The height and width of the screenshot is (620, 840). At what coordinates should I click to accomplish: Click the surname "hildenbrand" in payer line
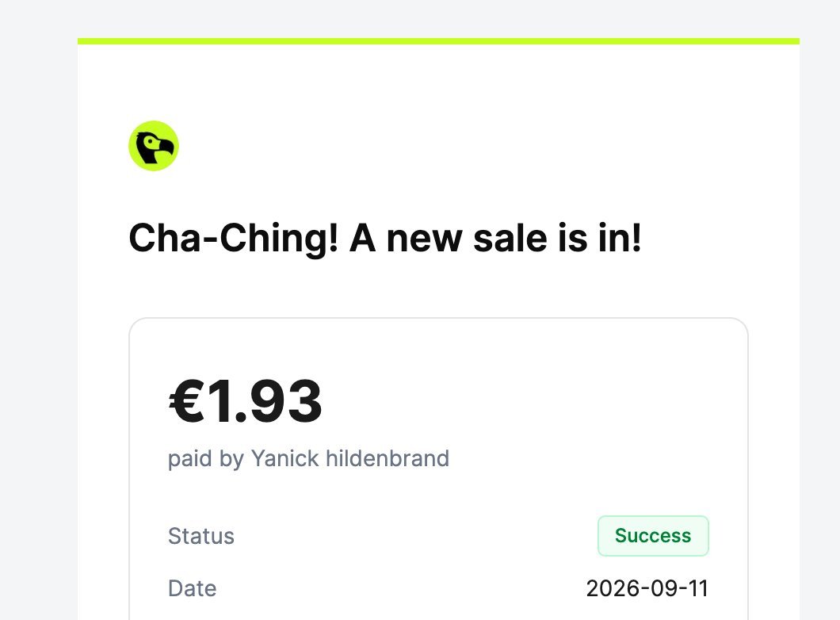[x=388, y=459]
